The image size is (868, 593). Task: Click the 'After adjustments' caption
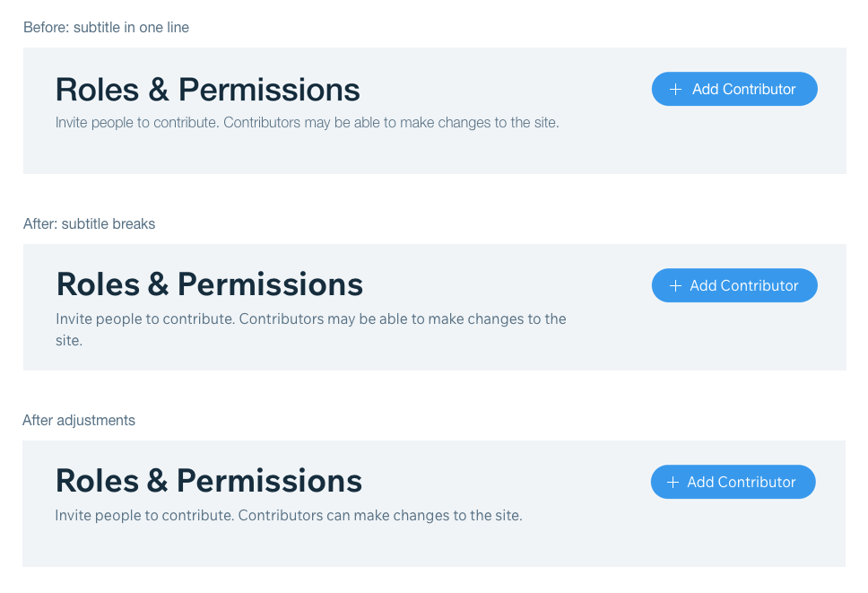79,421
